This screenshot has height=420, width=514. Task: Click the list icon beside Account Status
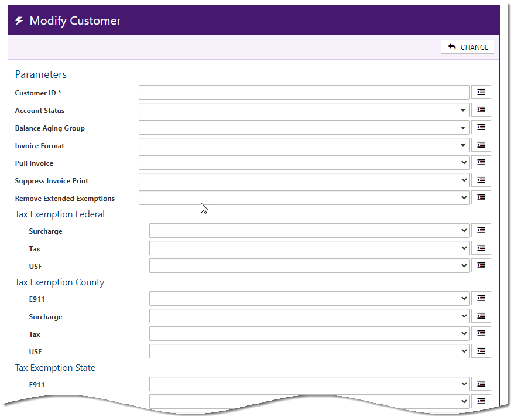481,110
